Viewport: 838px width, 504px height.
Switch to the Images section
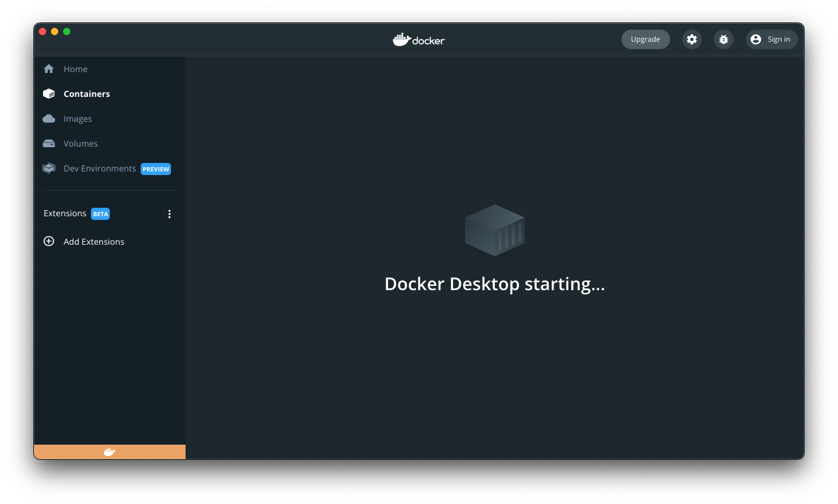pos(78,119)
